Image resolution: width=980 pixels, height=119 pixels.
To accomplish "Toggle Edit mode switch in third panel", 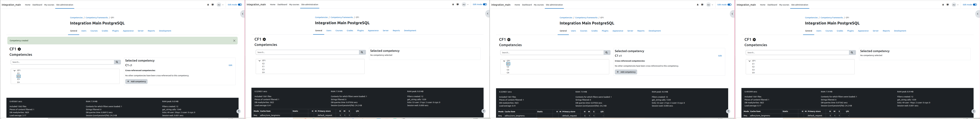I will point(730,5).
